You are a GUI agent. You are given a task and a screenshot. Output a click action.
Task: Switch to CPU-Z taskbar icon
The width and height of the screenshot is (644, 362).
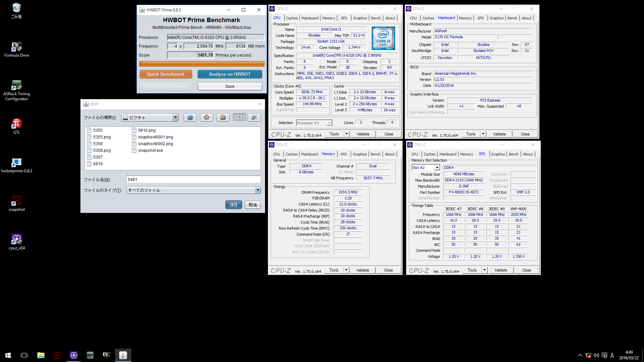pos(73,355)
